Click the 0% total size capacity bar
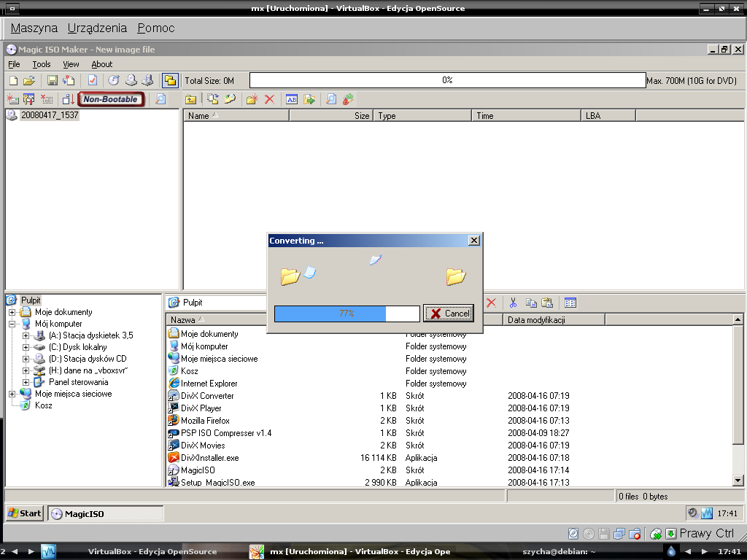 click(448, 80)
